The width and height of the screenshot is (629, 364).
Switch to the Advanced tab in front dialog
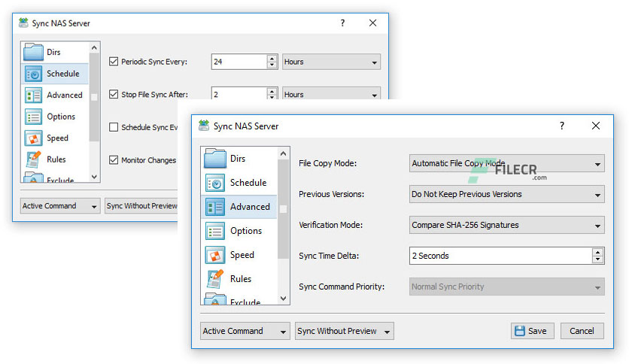pos(249,207)
